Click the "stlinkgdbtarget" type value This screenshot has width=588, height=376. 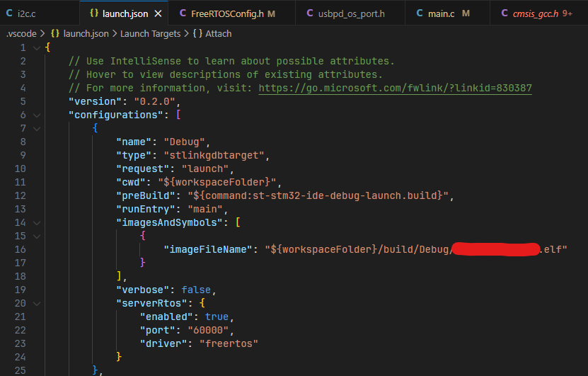point(214,155)
